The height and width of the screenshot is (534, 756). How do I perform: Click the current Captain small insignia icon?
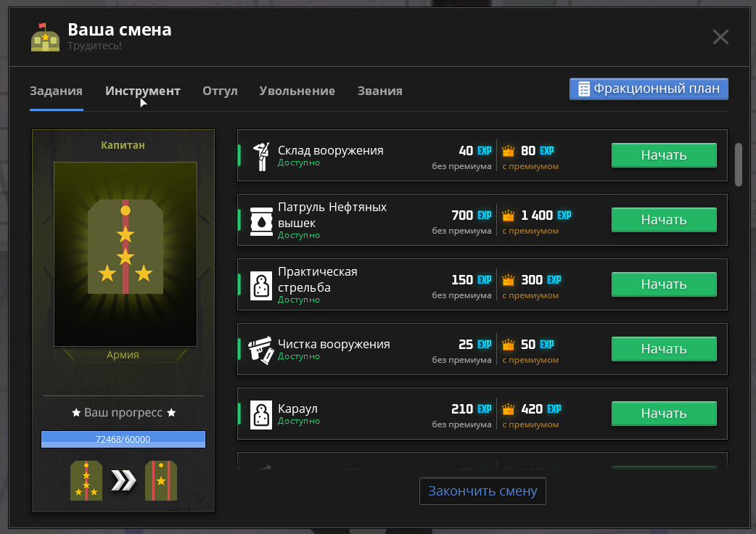[x=86, y=481]
